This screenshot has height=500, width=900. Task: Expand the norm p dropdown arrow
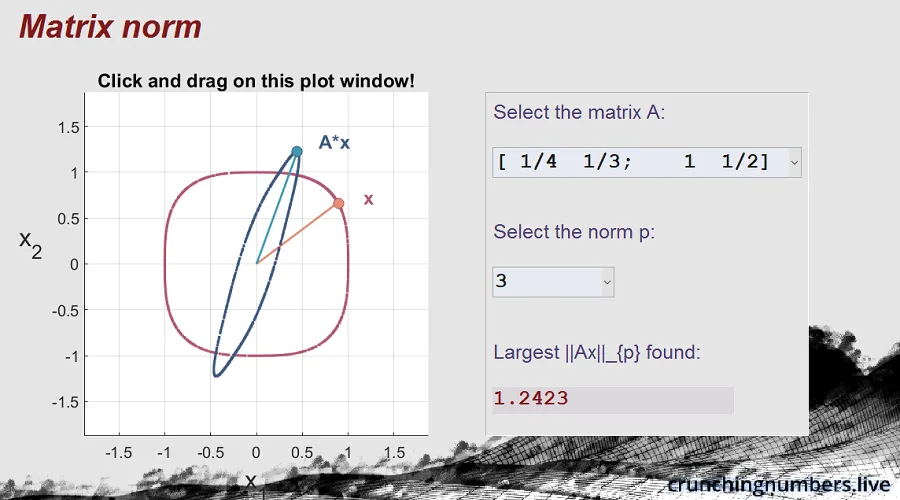tap(607, 282)
